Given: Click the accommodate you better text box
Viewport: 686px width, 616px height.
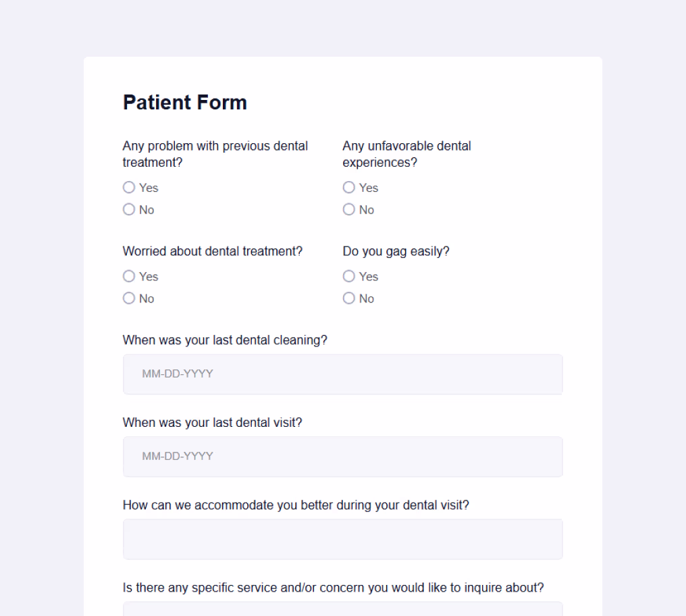Looking at the screenshot, I should (342, 539).
